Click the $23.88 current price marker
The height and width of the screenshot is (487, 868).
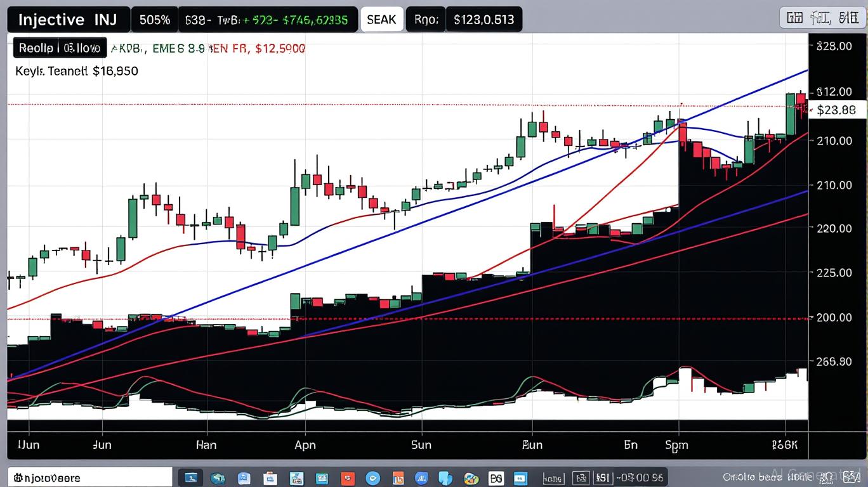836,110
